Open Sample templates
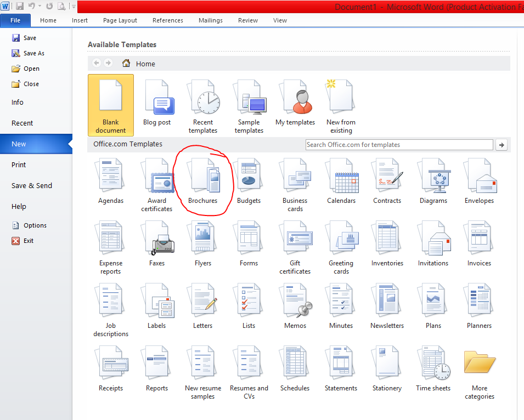The width and height of the screenshot is (524, 420). pyautogui.click(x=249, y=107)
